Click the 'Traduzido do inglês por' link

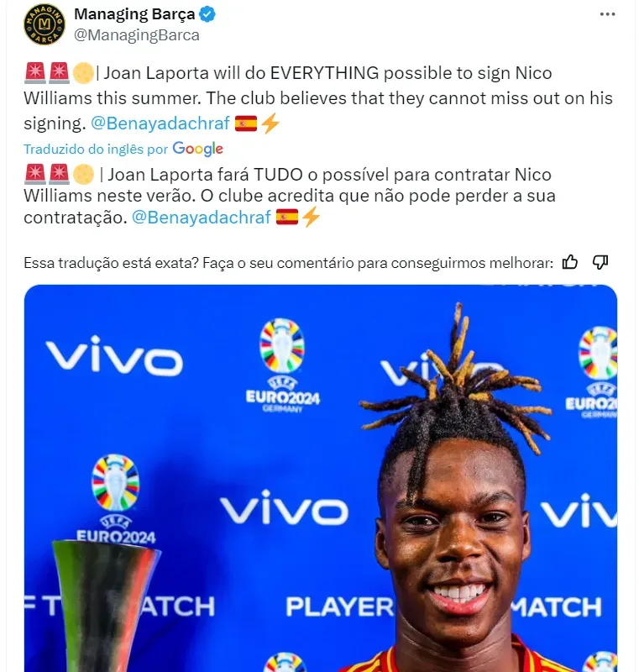point(96,150)
